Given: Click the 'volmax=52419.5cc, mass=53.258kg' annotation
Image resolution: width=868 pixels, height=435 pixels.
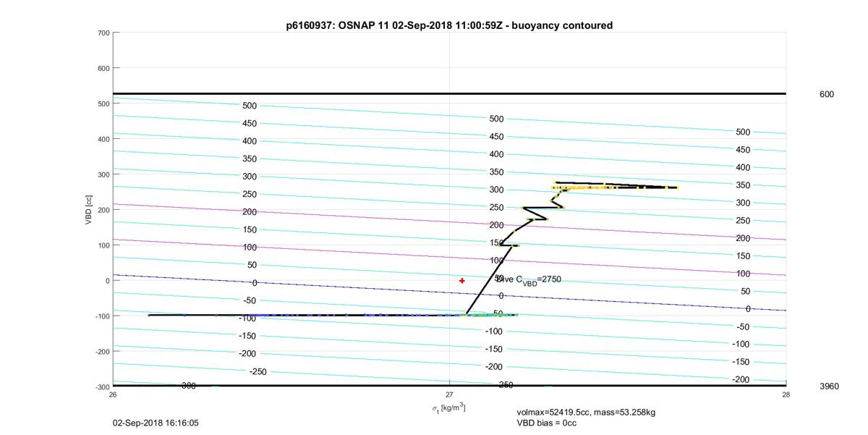Looking at the screenshot, I should [586, 413].
